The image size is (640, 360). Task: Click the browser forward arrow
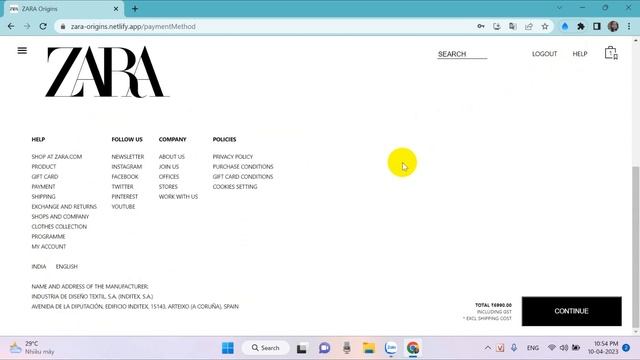point(27,27)
